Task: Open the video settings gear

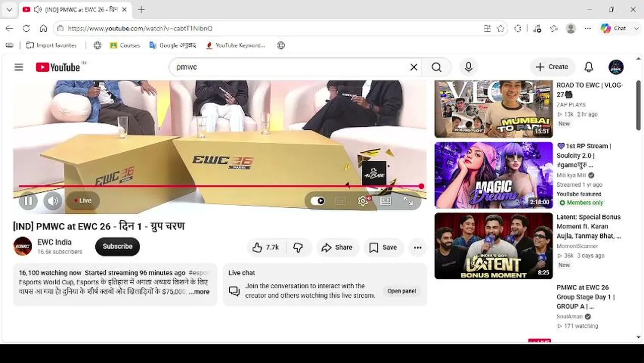Action: tap(363, 201)
